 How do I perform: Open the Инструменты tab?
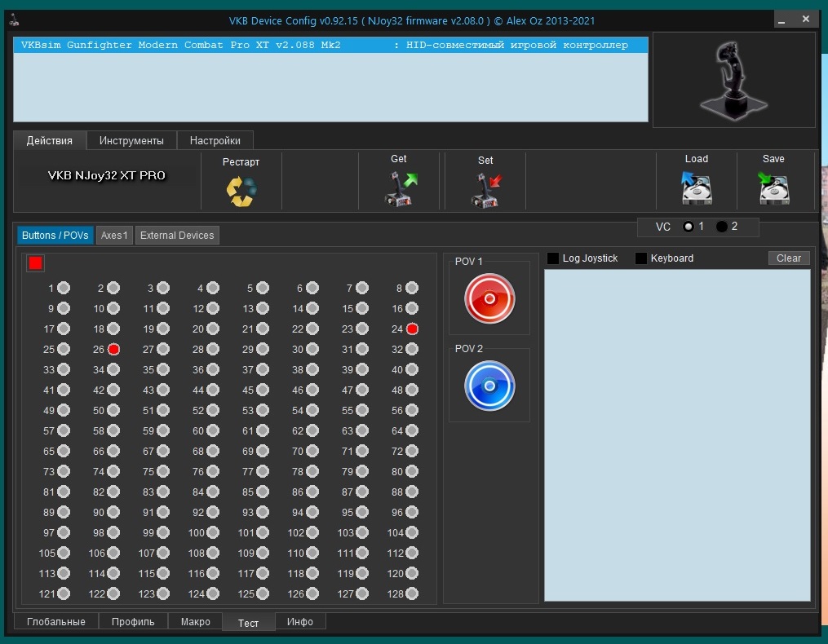pos(131,140)
